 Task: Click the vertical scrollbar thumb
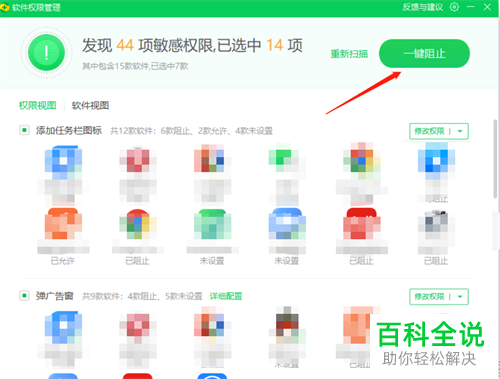coord(496,159)
